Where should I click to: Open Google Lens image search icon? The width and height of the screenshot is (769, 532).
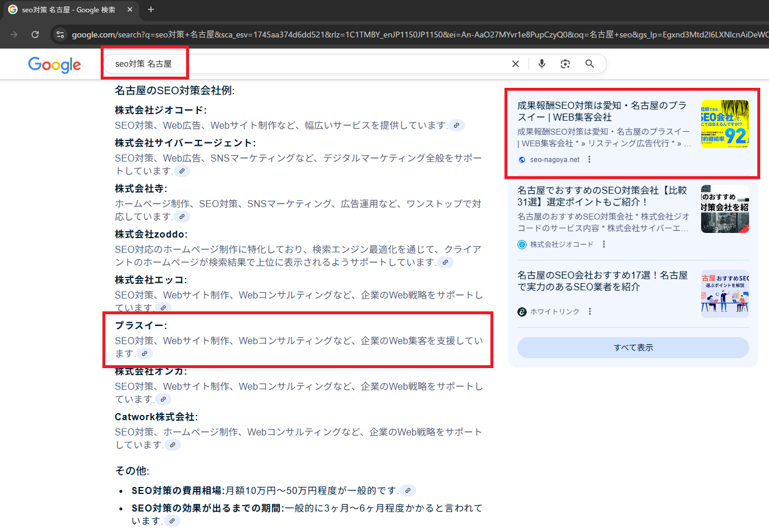point(565,64)
